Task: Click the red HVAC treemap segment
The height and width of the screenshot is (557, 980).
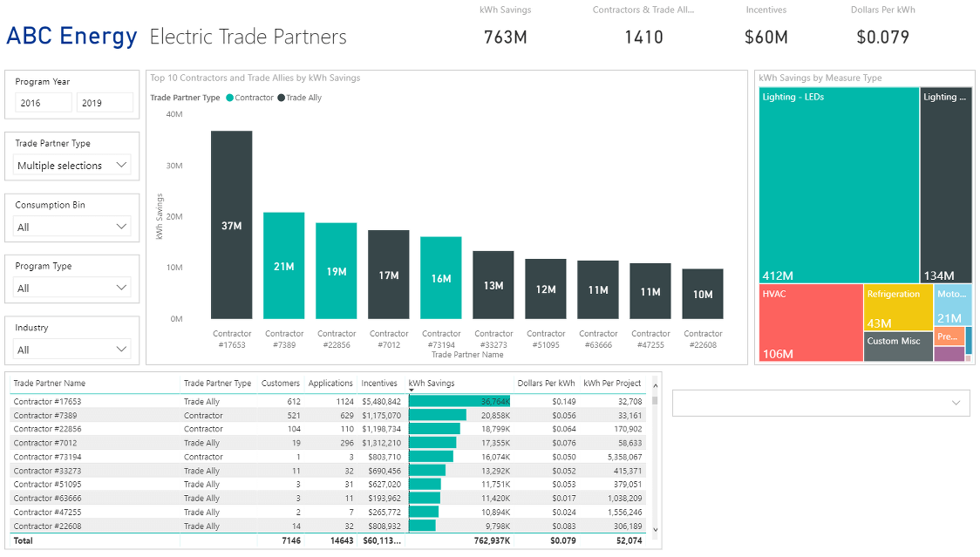Action: (811, 323)
